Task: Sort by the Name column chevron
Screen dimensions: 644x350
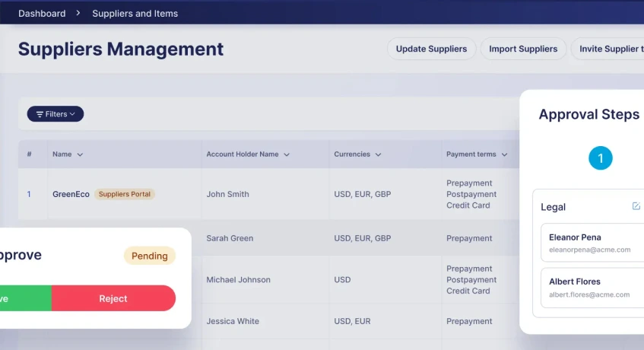Action: (80, 154)
